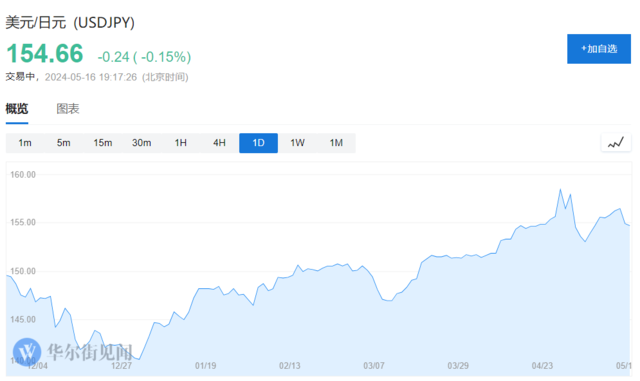640x381 pixels.
Task: Select the 概览 tab
Action: 17,109
